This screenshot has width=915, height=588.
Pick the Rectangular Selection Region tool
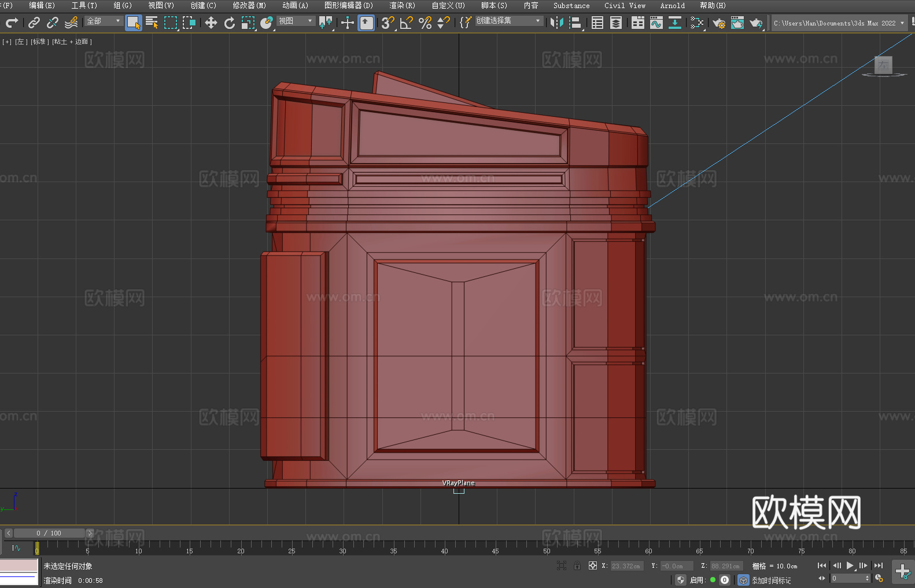pyautogui.click(x=171, y=23)
